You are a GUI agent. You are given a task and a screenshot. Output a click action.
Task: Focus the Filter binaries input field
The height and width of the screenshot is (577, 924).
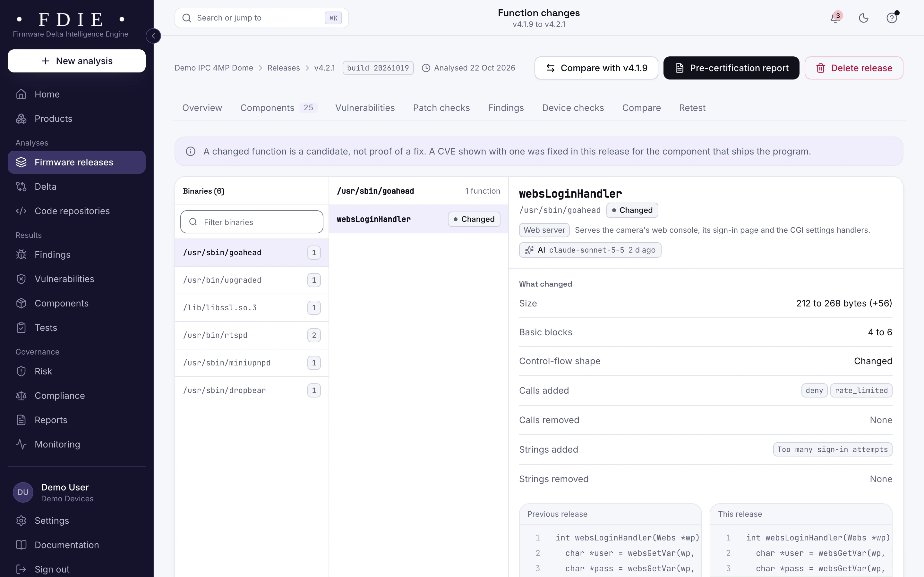pyautogui.click(x=252, y=222)
